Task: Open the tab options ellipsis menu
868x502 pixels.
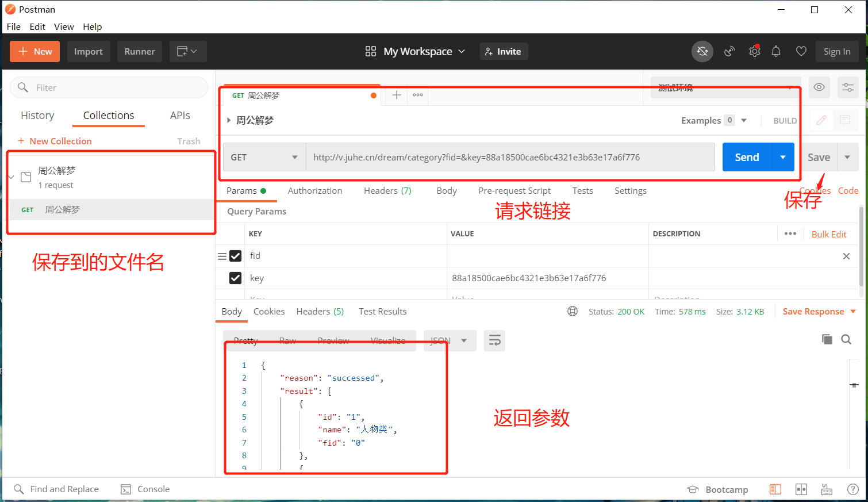Action: (418, 95)
